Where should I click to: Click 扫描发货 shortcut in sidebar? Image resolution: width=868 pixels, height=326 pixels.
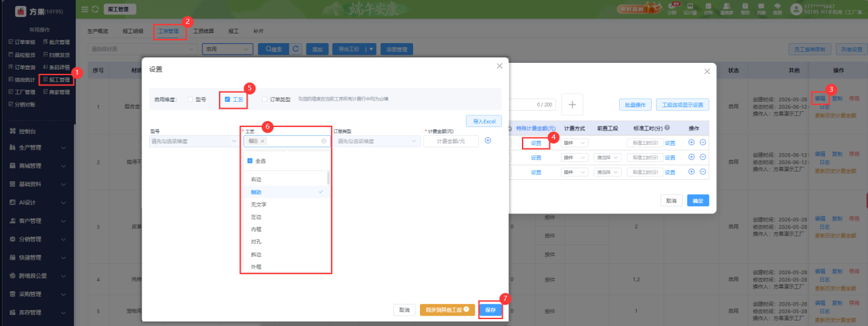[x=56, y=54]
